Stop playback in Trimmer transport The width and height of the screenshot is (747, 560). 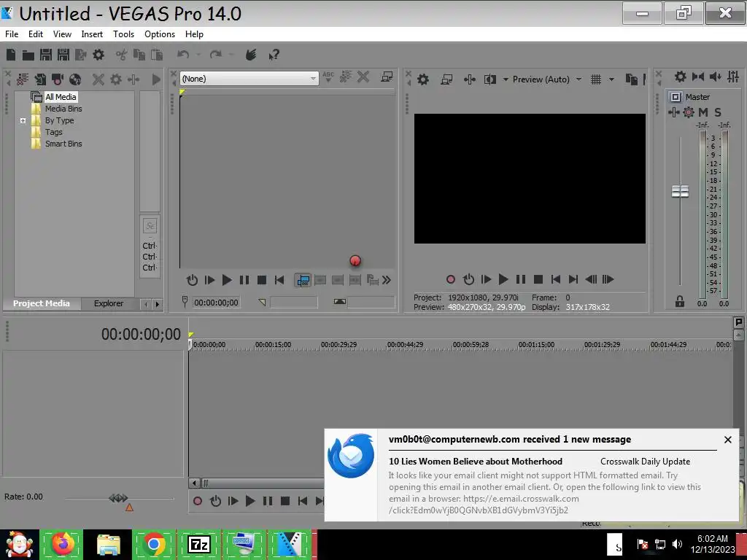(x=262, y=280)
